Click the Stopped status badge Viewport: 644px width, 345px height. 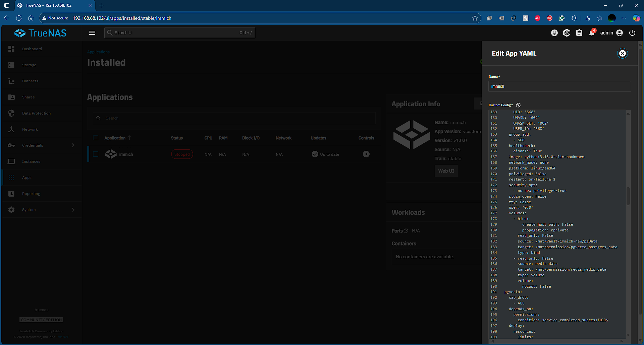(182, 154)
